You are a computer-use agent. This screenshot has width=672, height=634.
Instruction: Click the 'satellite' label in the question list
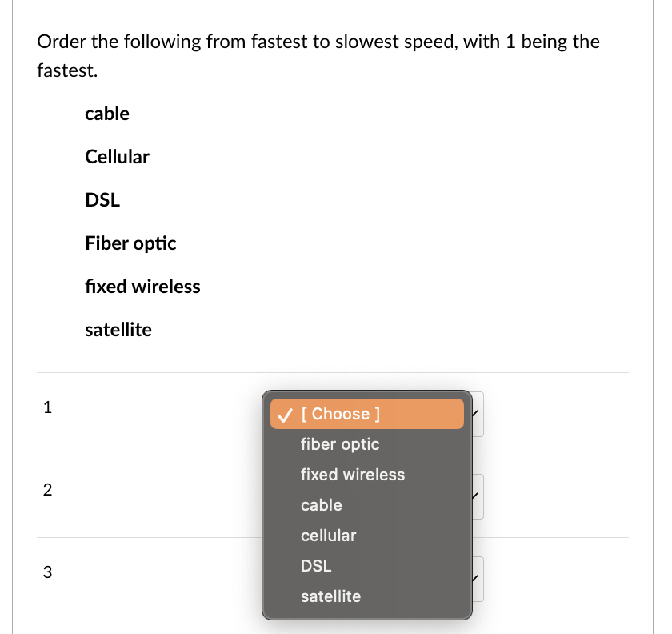point(118,330)
